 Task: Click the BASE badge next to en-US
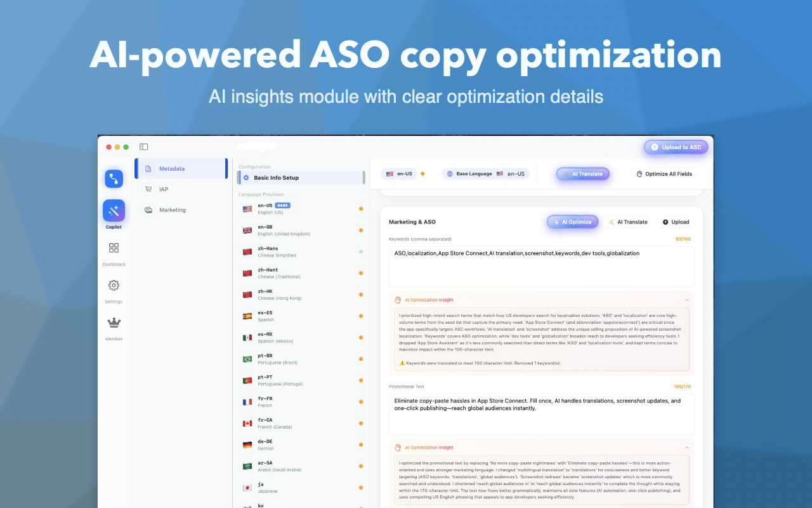pyautogui.click(x=282, y=206)
